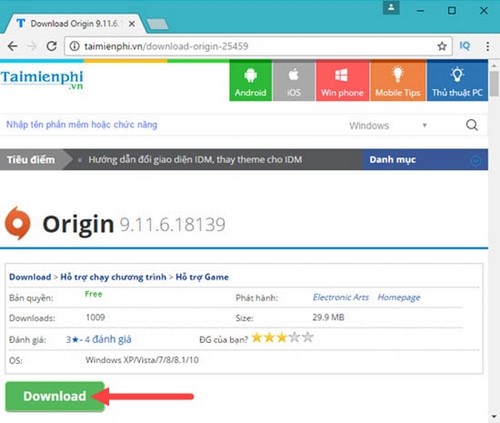Open the Windows platform dropdown
The width and height of the screenshot is (500, 423).
(388, 126)
